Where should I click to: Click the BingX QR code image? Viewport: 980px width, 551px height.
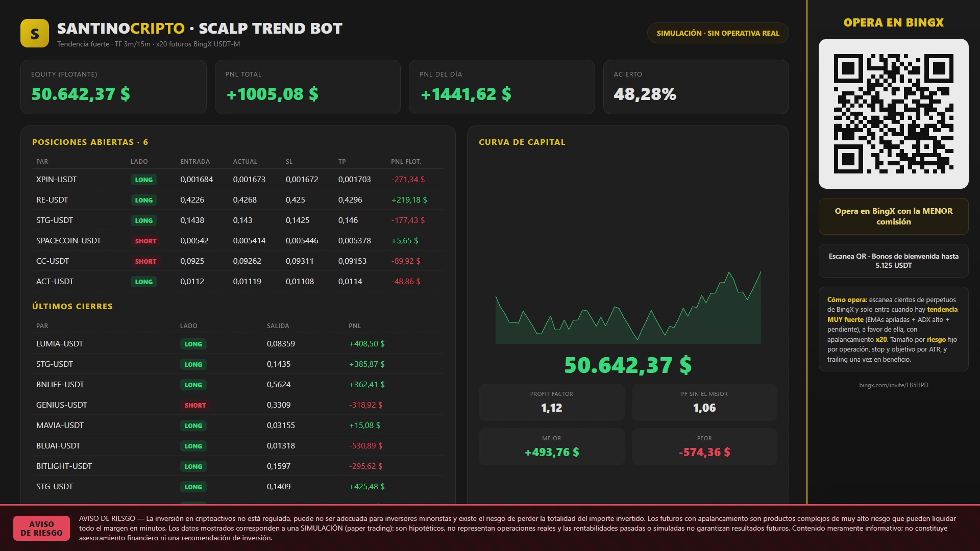[893, 114]
